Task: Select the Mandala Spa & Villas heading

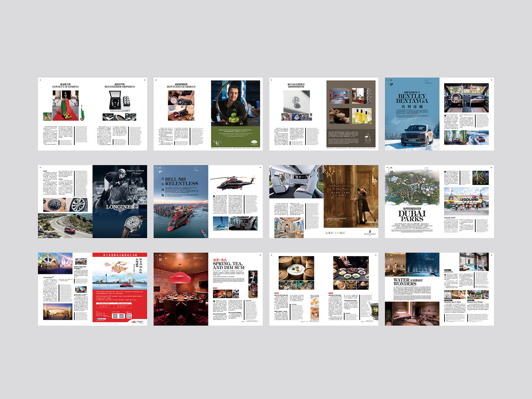Action: [x=452, y=302]
